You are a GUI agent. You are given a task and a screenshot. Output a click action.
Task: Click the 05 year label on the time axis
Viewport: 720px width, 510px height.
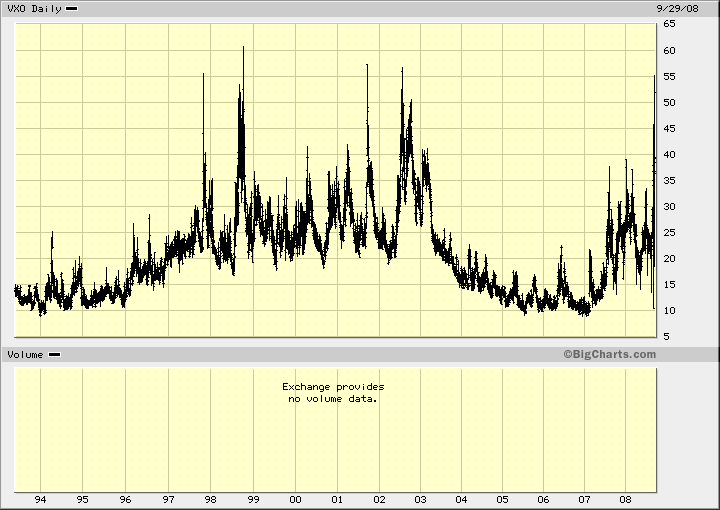pyautogui.click(x=502, y=500)
